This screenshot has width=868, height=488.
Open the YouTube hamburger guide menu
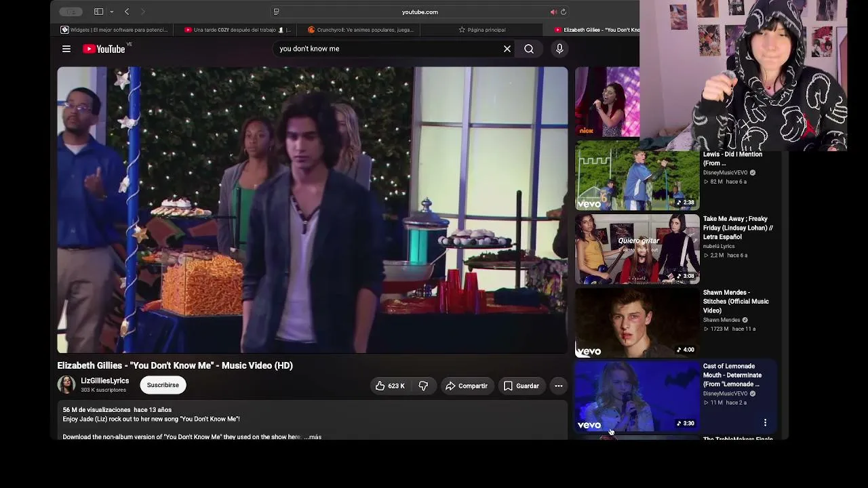tap(66, 49)
